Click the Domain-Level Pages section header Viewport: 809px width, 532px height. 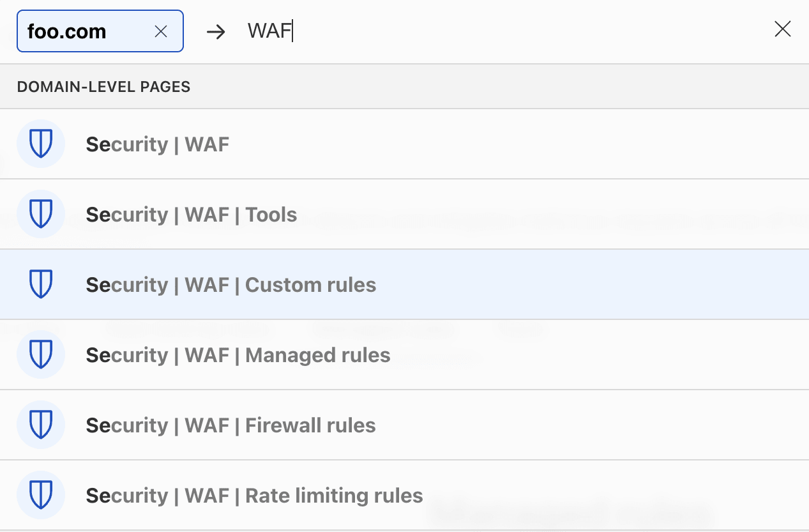(x=103, y=87)
